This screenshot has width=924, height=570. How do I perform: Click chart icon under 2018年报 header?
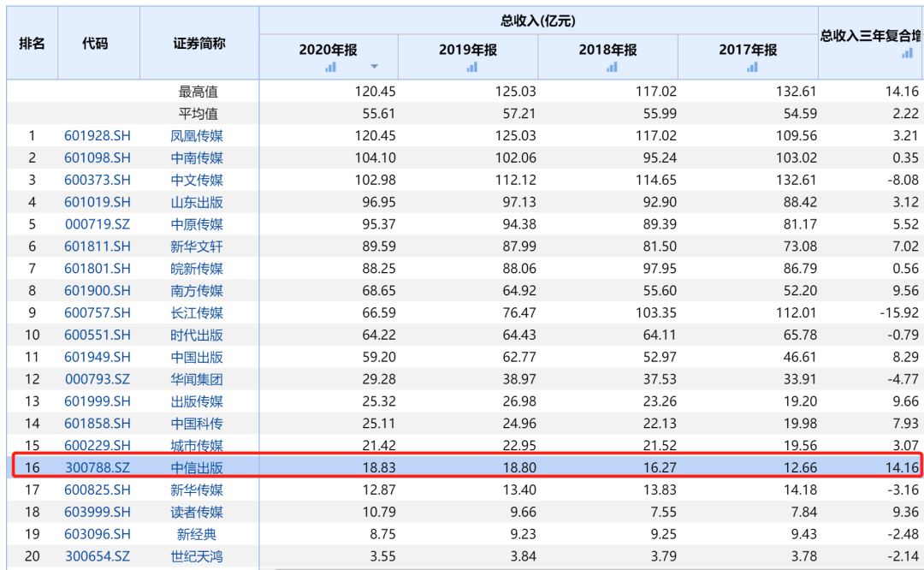612,68
